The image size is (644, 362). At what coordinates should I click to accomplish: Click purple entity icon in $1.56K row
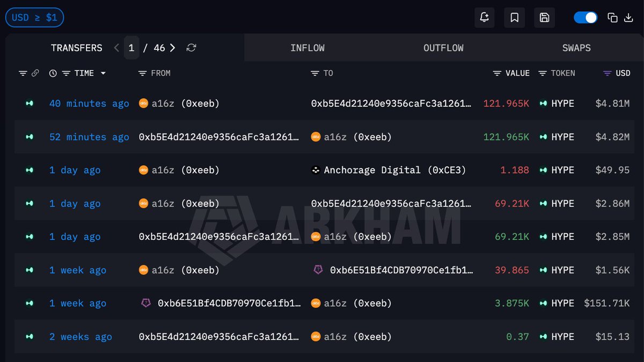coord(318,270)
